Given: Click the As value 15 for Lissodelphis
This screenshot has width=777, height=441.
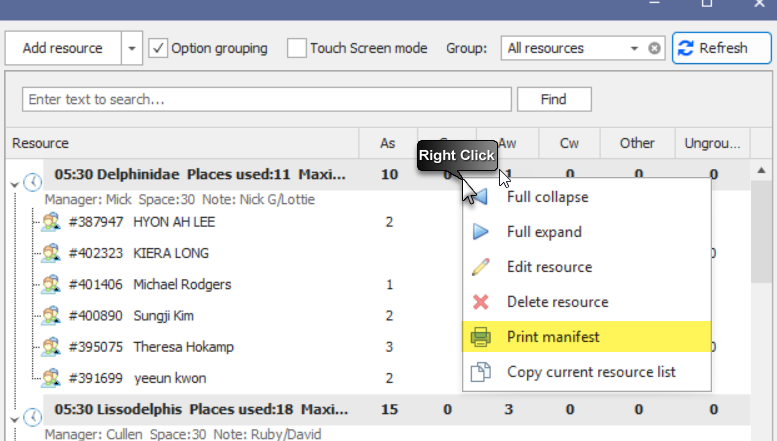Looking at the screenshot, I should point(389,409).
